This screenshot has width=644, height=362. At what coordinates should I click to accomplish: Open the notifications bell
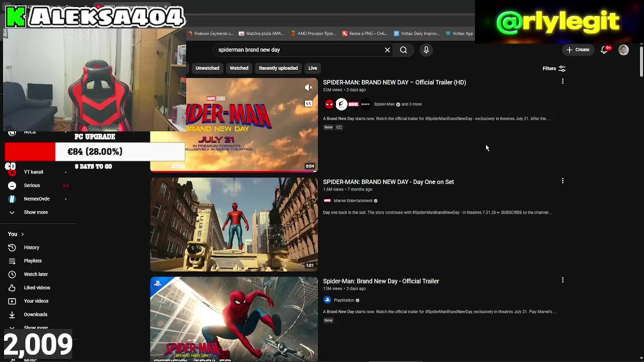pos(605,50)
